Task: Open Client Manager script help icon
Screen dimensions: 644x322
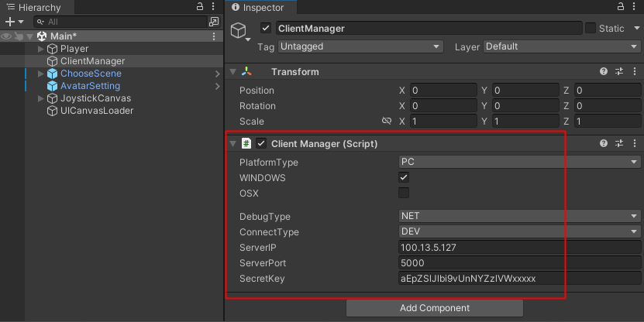Action: pos(604,143)
